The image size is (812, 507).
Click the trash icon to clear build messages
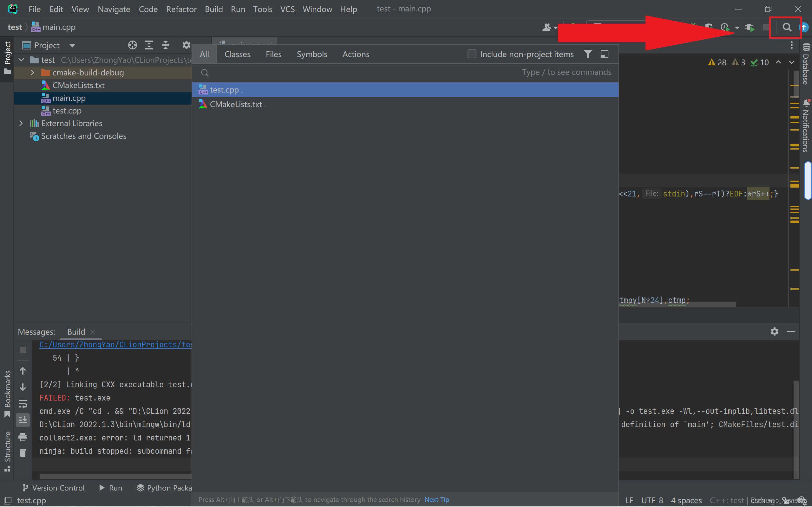pyautogui.click(x=23, y=453)
